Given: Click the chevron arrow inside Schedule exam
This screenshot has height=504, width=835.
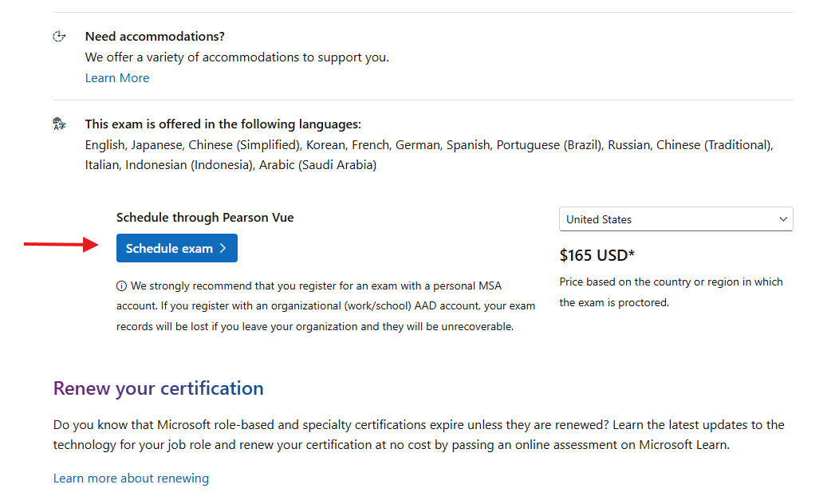Looking at the screenshot, I should click(x=223, y=248).
